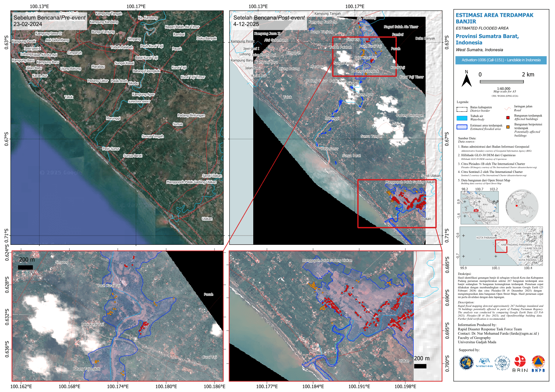Click the estimated flooded area legend symbol
555x392 pixels.
click(462, 127)
